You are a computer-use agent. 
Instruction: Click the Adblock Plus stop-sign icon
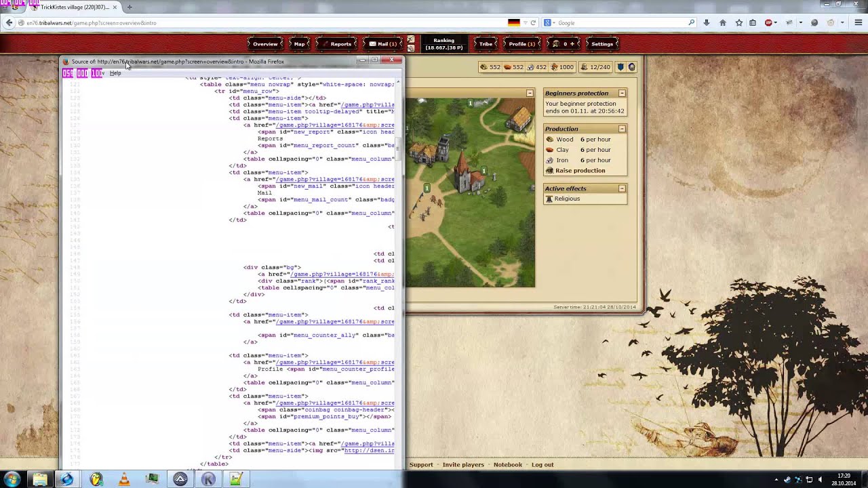click(768, 22)
